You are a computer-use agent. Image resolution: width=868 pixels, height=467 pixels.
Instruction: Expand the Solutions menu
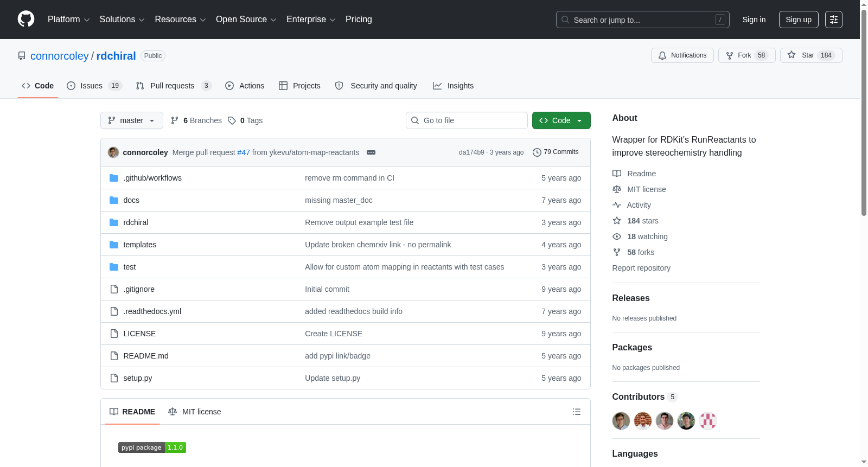point(122,20)
